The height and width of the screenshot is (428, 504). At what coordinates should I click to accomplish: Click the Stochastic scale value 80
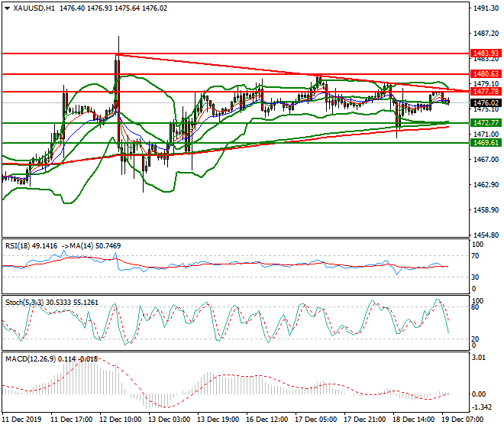point(476,307)
